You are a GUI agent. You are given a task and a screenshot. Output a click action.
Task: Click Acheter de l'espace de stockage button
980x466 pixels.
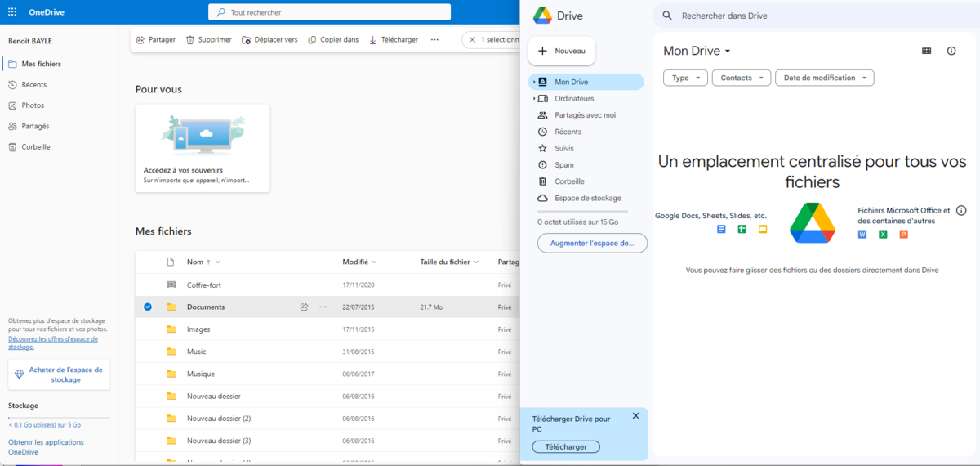coord(59,374)
